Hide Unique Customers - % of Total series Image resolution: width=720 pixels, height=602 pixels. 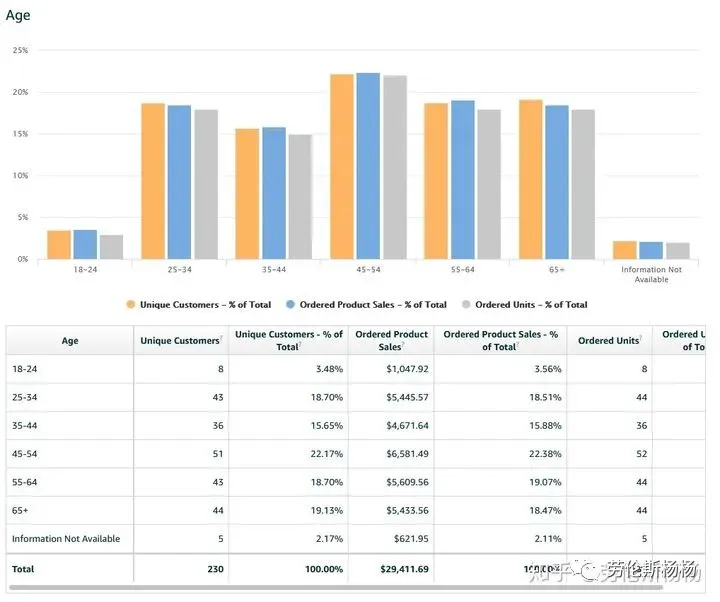(x=205, y=304)
